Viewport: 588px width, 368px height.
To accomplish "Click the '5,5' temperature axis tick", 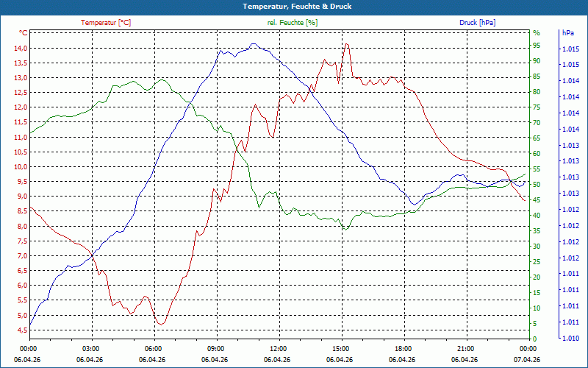I will pos(23,300).
